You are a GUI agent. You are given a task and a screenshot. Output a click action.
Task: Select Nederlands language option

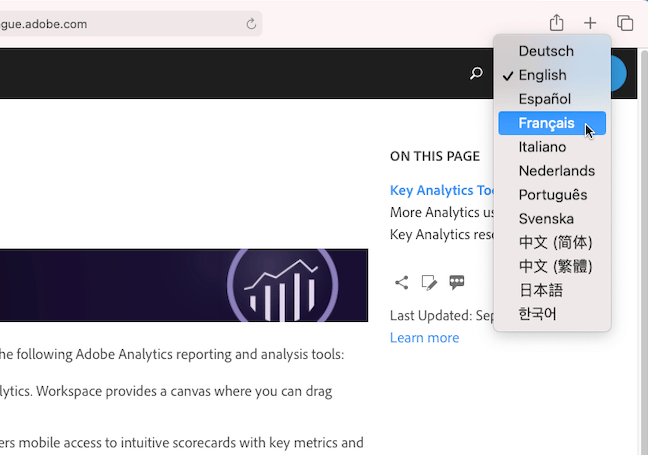click(x=556, y=171)
